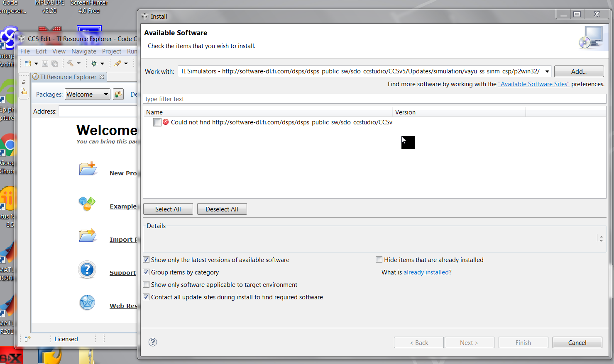614x364 pixels.
Task: Click the Help question mark icon in Install dialog
Action: [x=153, y=342]
